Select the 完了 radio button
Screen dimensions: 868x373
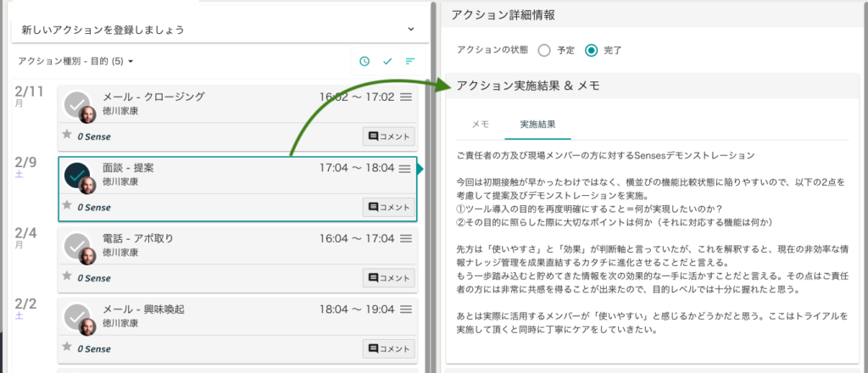591,50
